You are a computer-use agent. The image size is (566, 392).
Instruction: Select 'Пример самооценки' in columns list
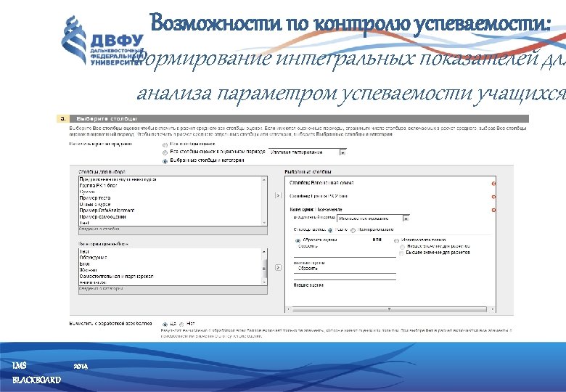click(102, 216)
